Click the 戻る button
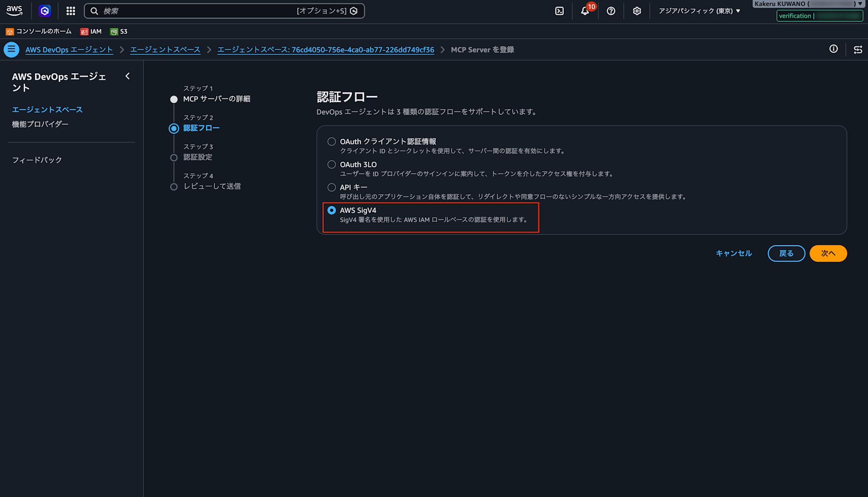This screenshot has height=497, width=868. point(786,253)
